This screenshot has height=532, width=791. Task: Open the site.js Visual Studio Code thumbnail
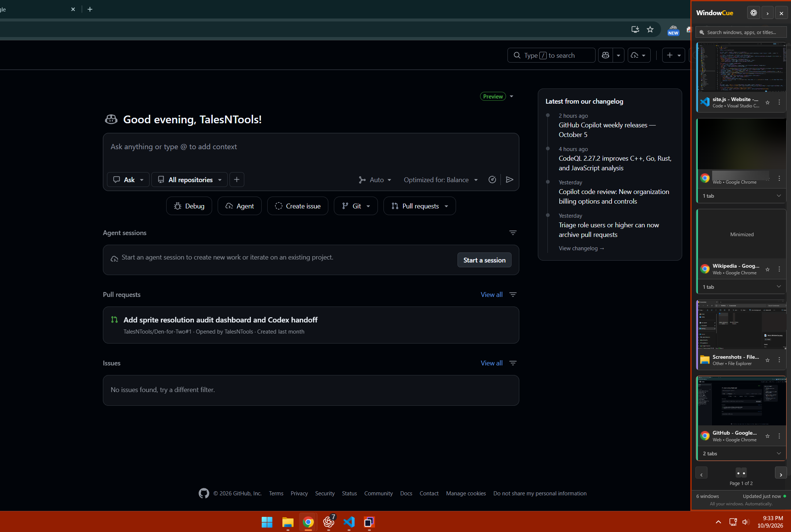(741, 67)
